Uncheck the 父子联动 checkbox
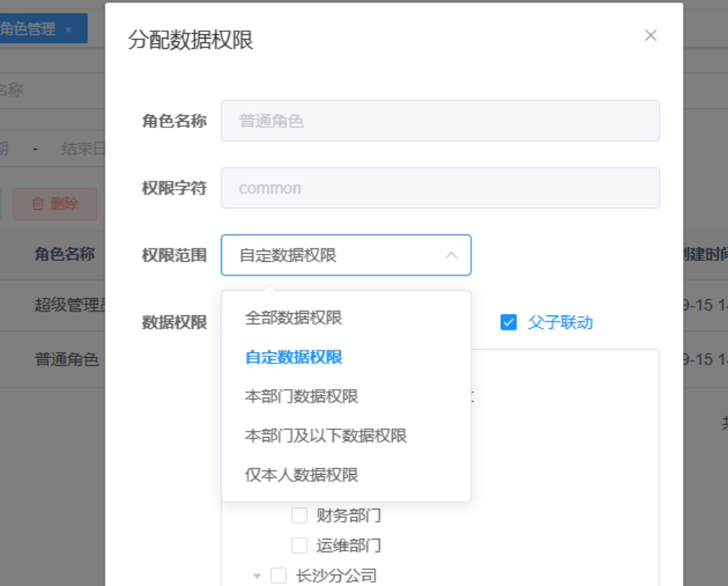This screenshot has height=586, width=728. 508,322
